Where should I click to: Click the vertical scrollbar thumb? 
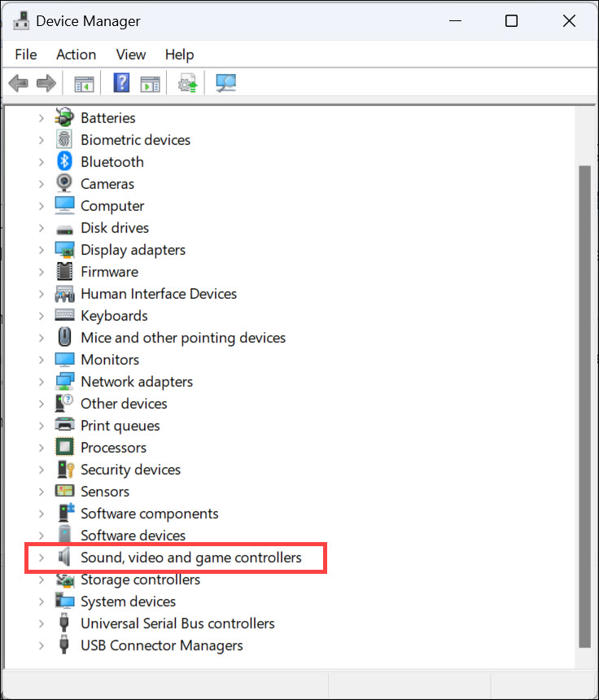pyautogui.click(x=584, y=406)
